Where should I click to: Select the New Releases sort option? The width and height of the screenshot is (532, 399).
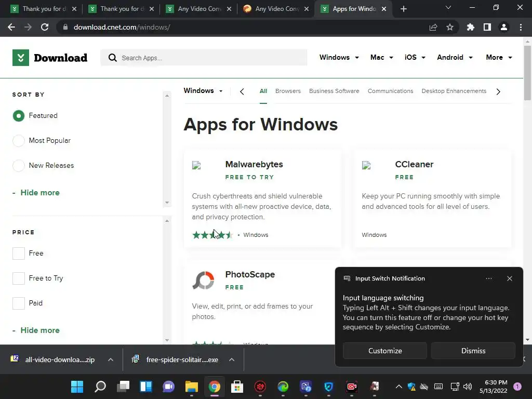coord(19,166)
